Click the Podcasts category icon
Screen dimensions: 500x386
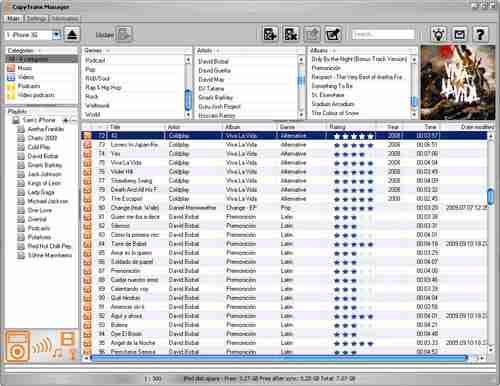click(11, 86)
